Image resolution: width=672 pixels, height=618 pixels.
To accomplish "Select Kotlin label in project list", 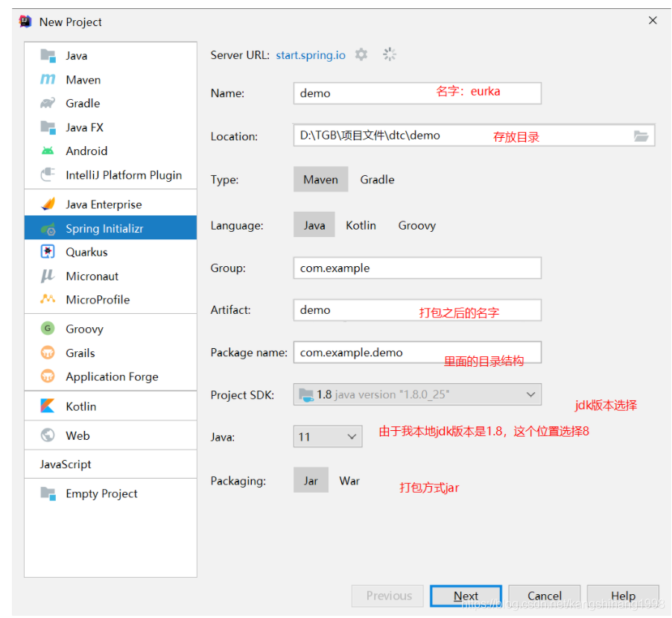I will (80, 406).
